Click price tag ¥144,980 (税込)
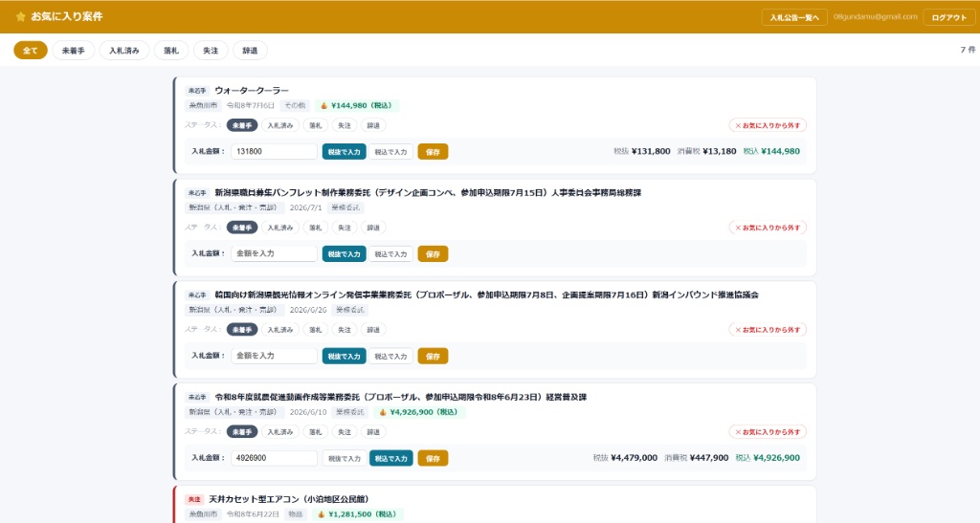Viewport: 980px width, 523px height. pyautogui.click(x=357, y=105)
